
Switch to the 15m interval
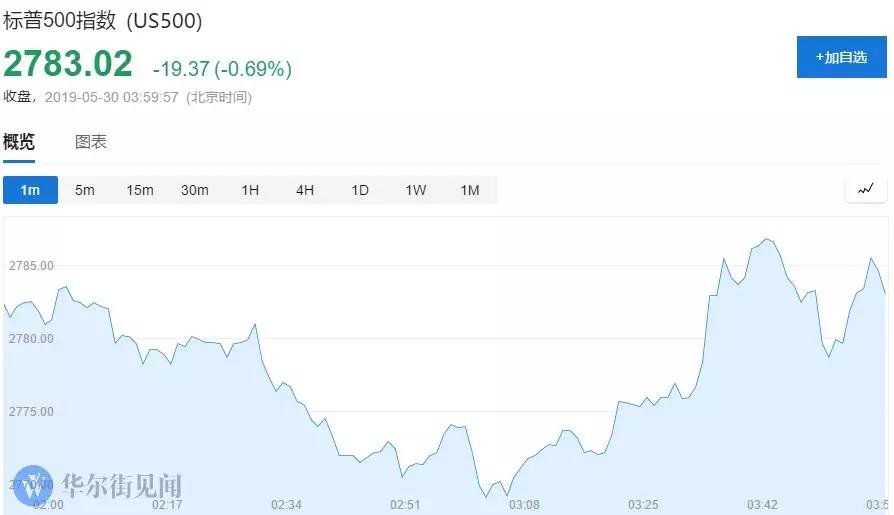tap(140, 190)
